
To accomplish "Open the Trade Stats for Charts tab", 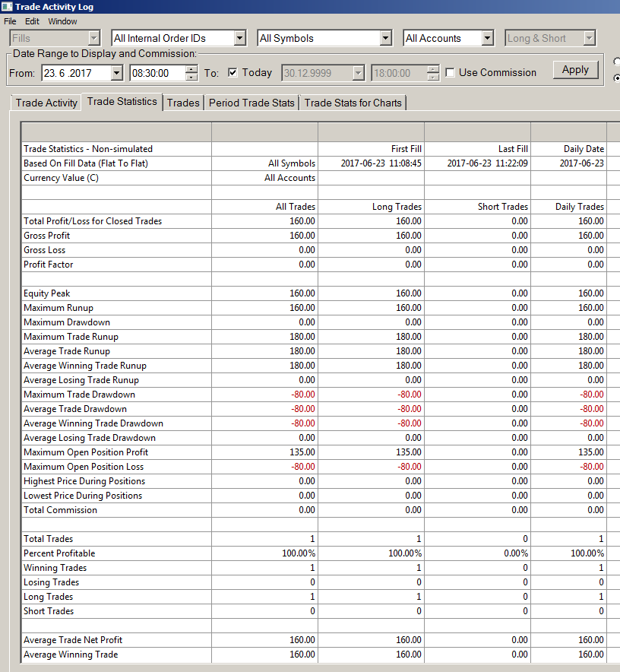I will tap(353, 103).
